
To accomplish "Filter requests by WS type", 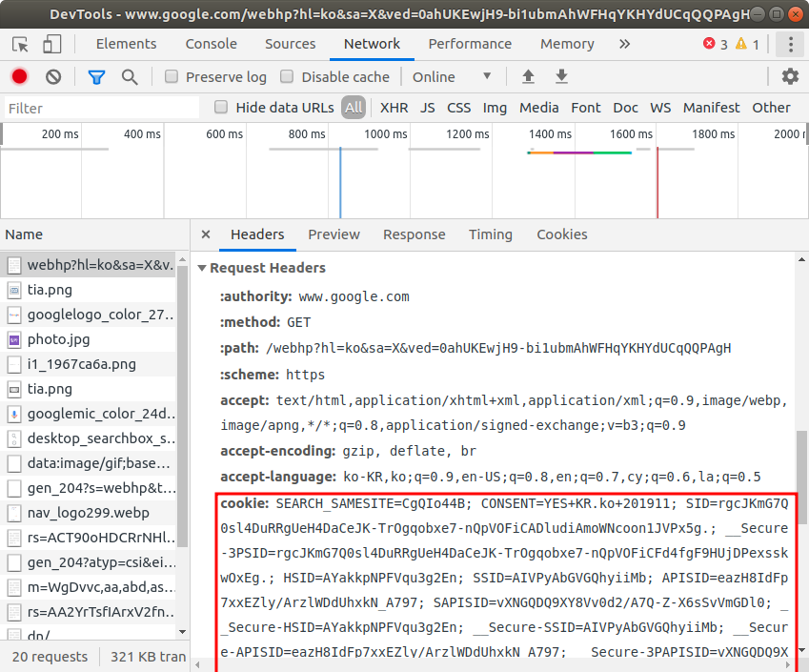I will tap(660, 108).
